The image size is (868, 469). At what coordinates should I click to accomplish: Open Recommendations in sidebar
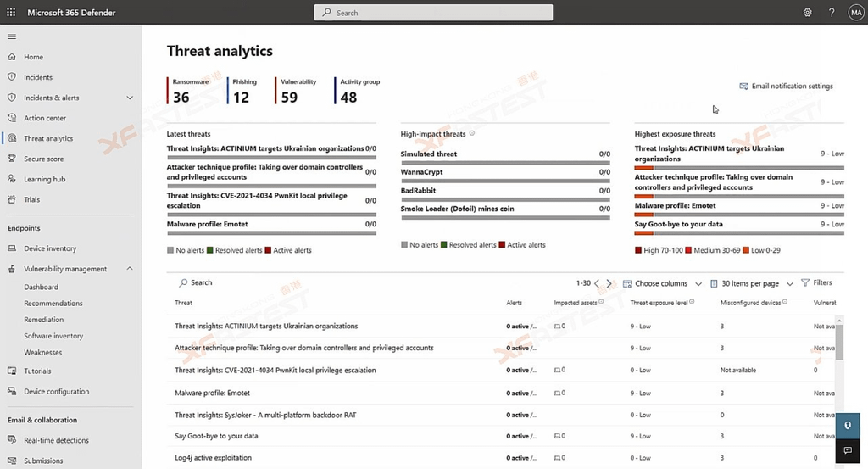pos(53,303)
